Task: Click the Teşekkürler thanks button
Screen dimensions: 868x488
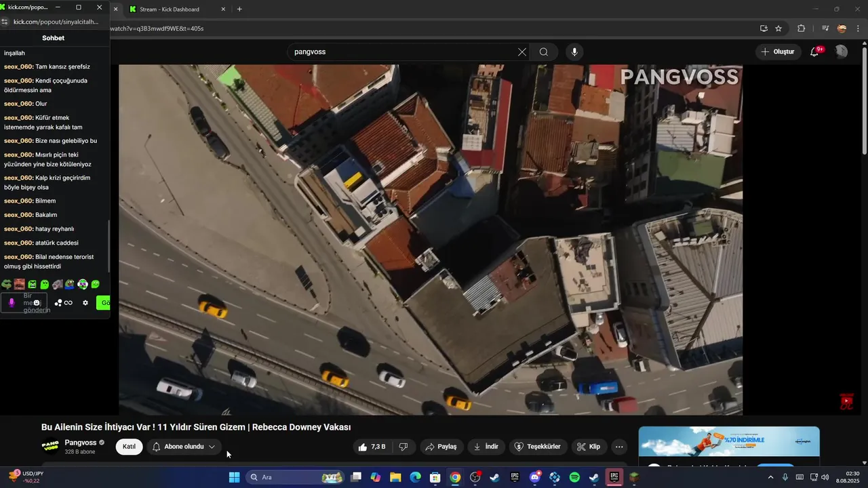Action: (538, 447)
